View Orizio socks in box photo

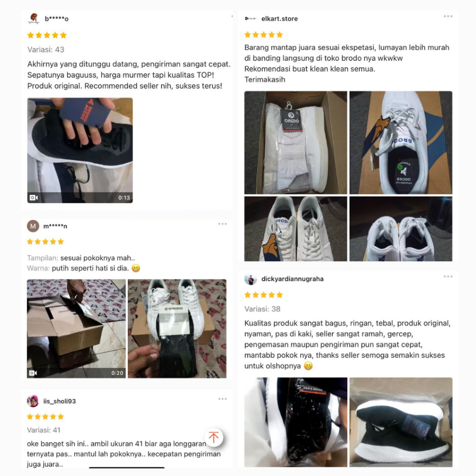coord(296,142)
